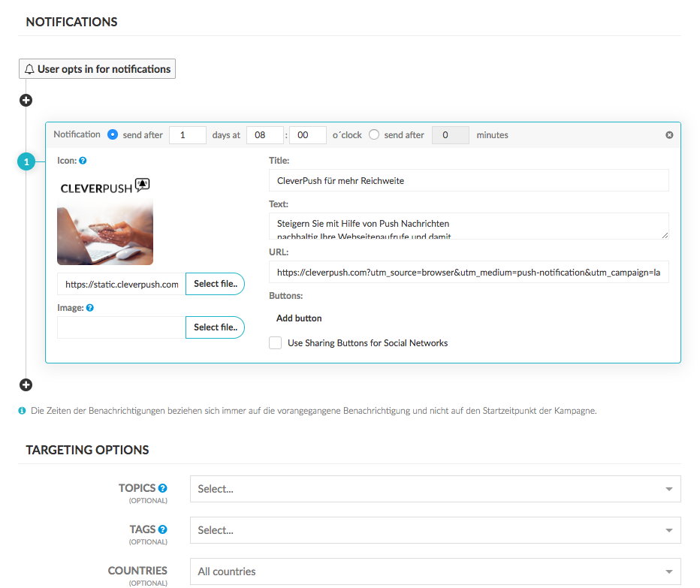Select the 'send after days' radio option
Image resolution: width=700 pixels, height=588 pixels.
click(113, 134)
